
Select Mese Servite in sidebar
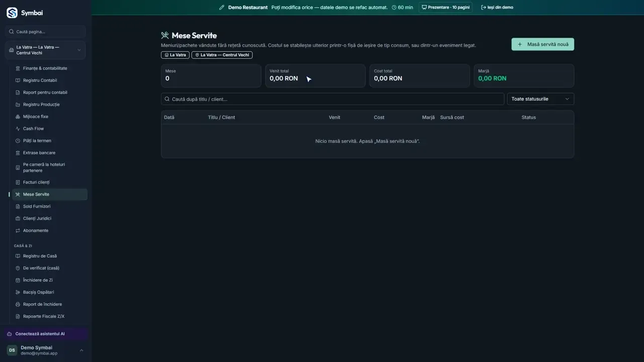coord(50,194)
